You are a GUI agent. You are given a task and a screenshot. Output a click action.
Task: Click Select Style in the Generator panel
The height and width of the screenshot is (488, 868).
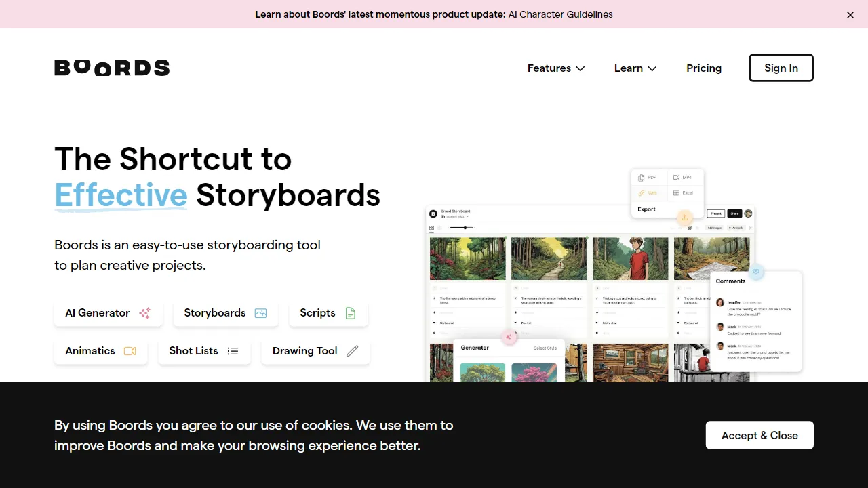pos(545,348)
